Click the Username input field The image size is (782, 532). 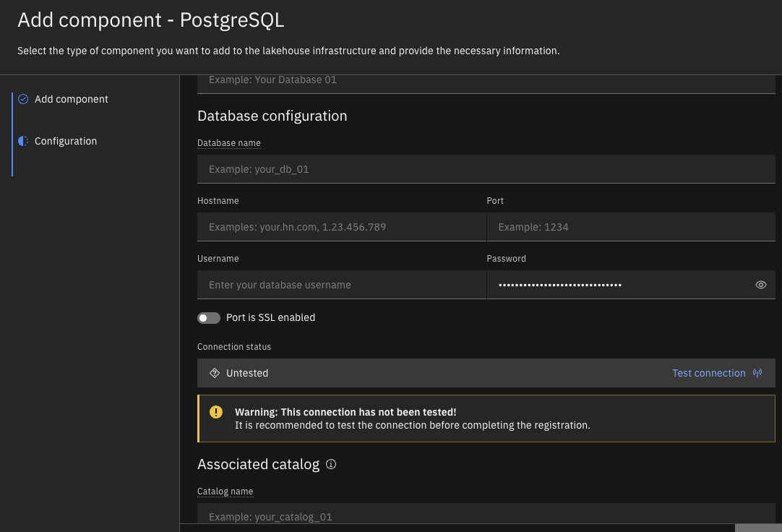[341, 285]
